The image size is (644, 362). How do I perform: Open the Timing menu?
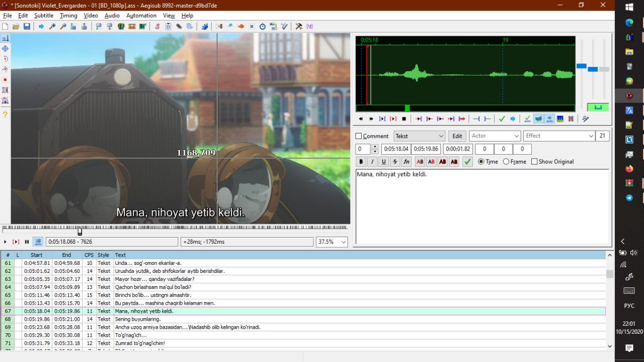point(68,16)
